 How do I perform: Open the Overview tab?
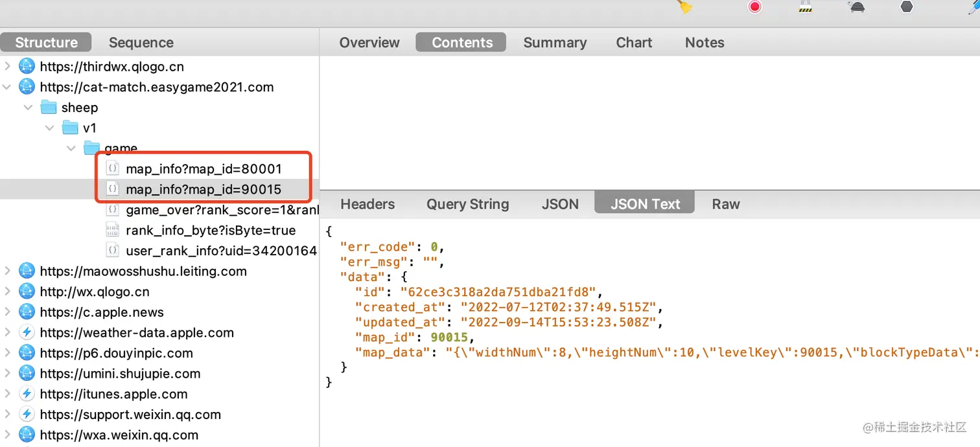pyautogui.click(x=369, y=43)
